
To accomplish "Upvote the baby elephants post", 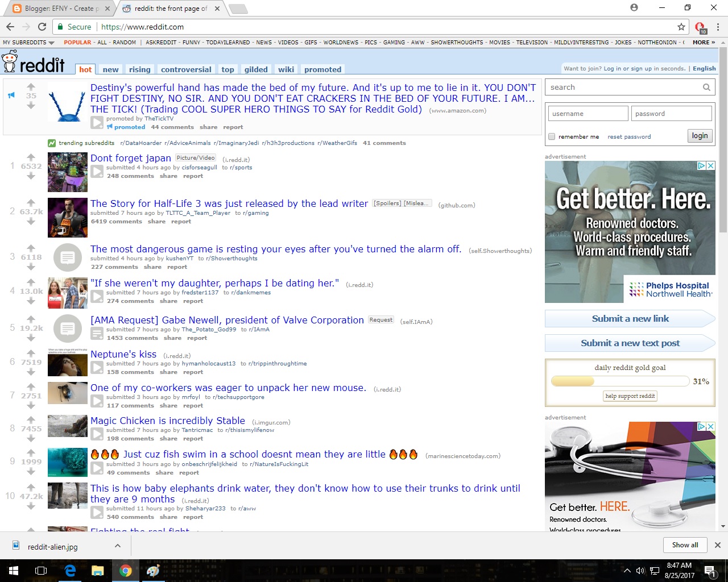I will [x=31, y=487].
